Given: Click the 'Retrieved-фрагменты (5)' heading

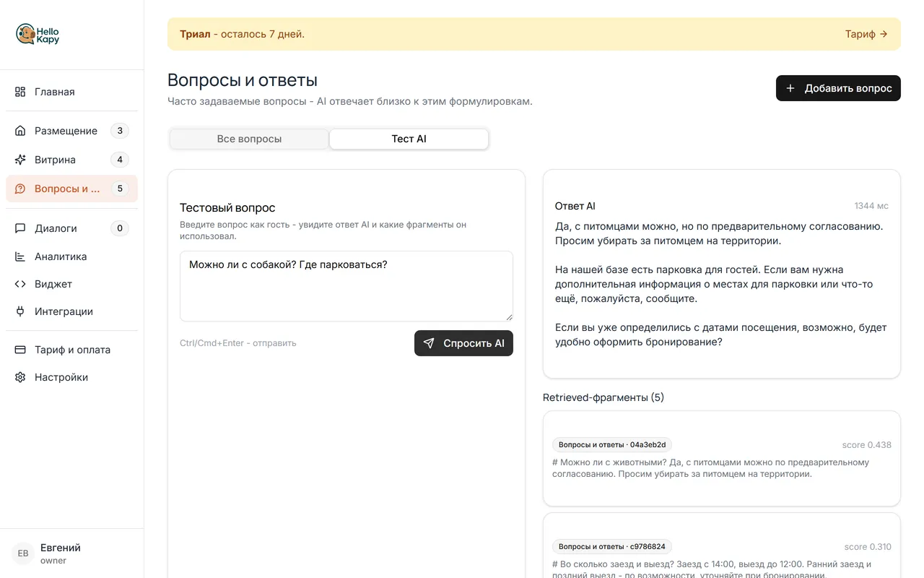Looking at the screenshot, I should point(603,397).
